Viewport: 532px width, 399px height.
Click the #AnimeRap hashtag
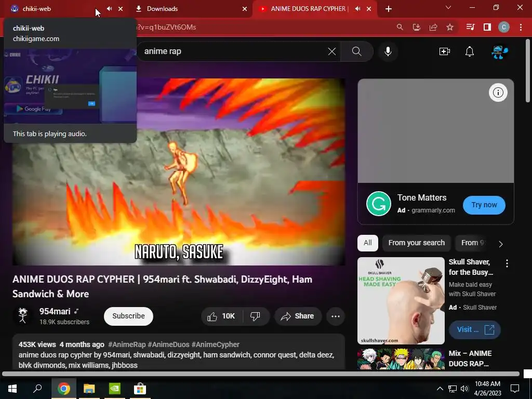(x=127, y=344)
